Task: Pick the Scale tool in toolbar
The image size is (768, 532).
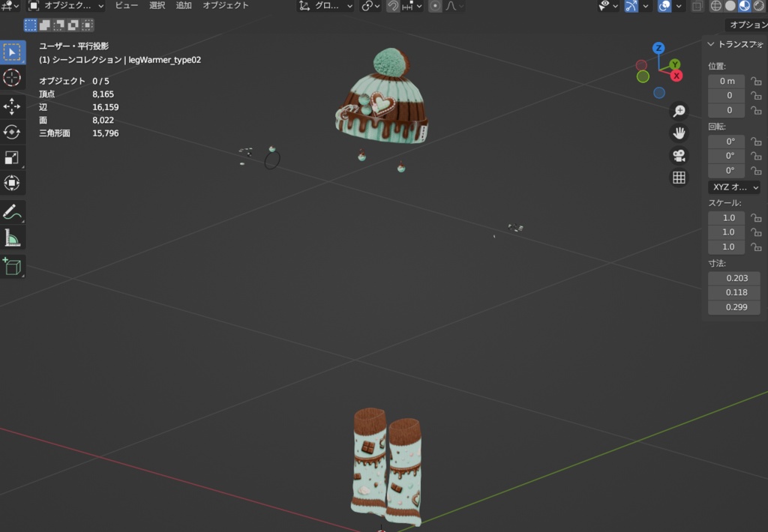Action: (x=12, y=157)
